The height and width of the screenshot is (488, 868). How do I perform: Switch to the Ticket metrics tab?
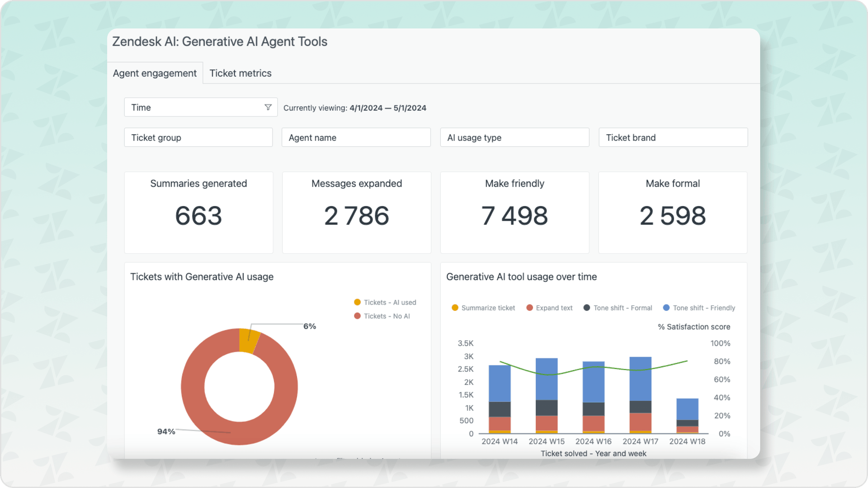pos(241,73)
